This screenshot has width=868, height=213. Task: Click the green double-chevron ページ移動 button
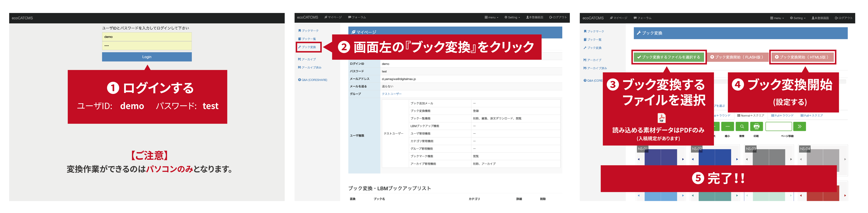[x=800, y=127]
